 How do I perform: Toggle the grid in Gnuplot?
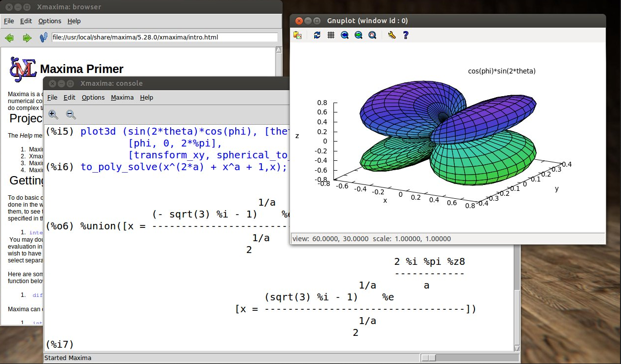click(x=331, y=35)
